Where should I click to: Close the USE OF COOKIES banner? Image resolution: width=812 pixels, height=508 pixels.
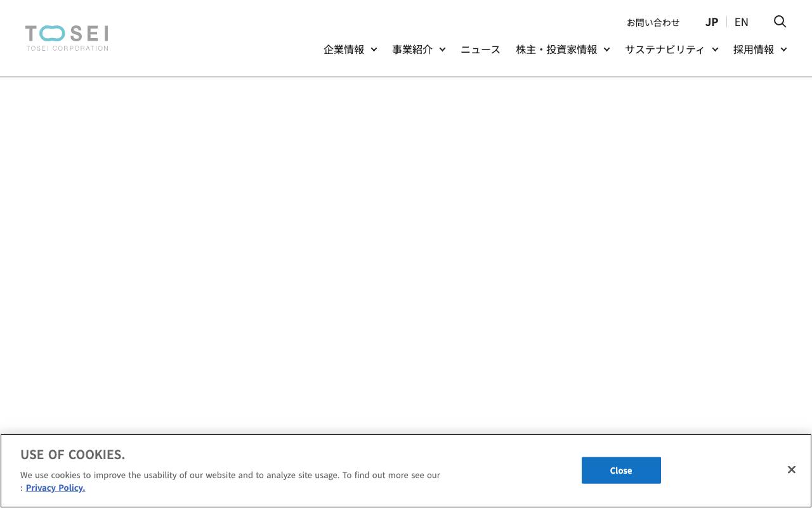pos(620,470)
